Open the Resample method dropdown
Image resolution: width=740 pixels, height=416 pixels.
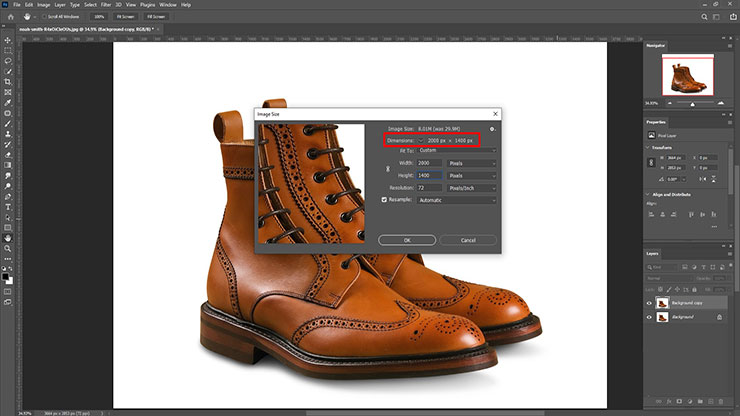click(459, 200)
